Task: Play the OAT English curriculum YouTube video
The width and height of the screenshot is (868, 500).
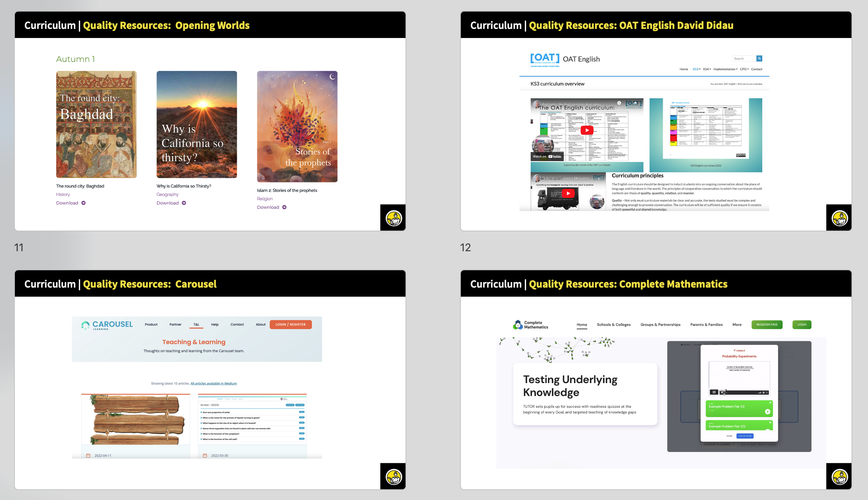Action: (587, 130)
